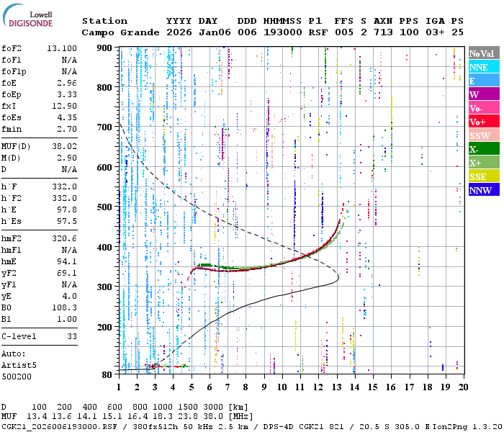Viewport: 504px width, 432px height.
Task: Select the C-level value 33
Action: click(x=71, y=336)
